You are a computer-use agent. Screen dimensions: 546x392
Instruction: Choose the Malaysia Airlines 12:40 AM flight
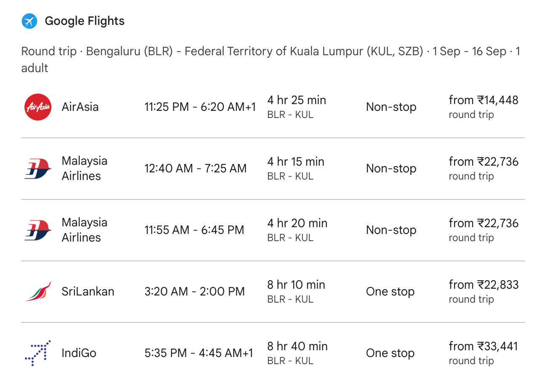pos(195,169)
